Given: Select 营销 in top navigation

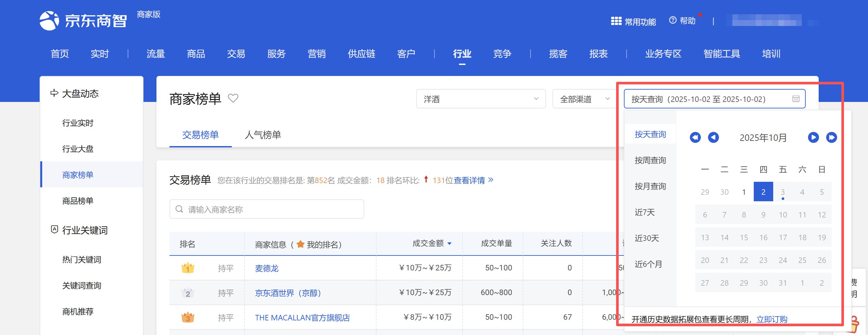Looking at the screenshot, I should click(316, 54).
